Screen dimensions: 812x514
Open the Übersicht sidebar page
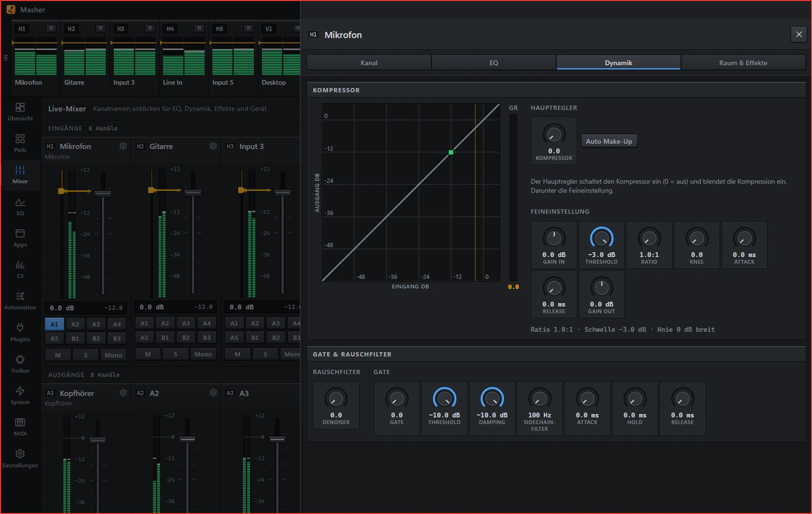tap(20, 112)
